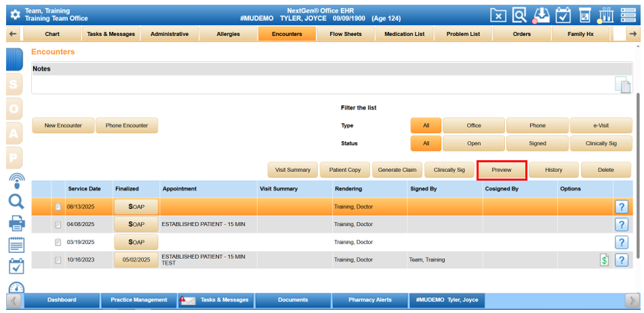This screenshot has height=313, width=644.
Task: Click the green dollar billing icon
Action: (x=604, y=260)
